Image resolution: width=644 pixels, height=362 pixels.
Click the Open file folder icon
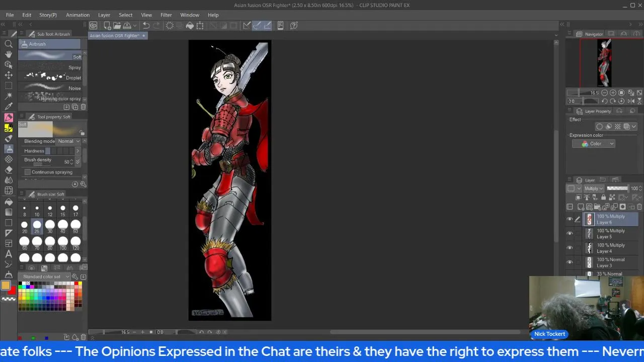(x=117, y=25)
